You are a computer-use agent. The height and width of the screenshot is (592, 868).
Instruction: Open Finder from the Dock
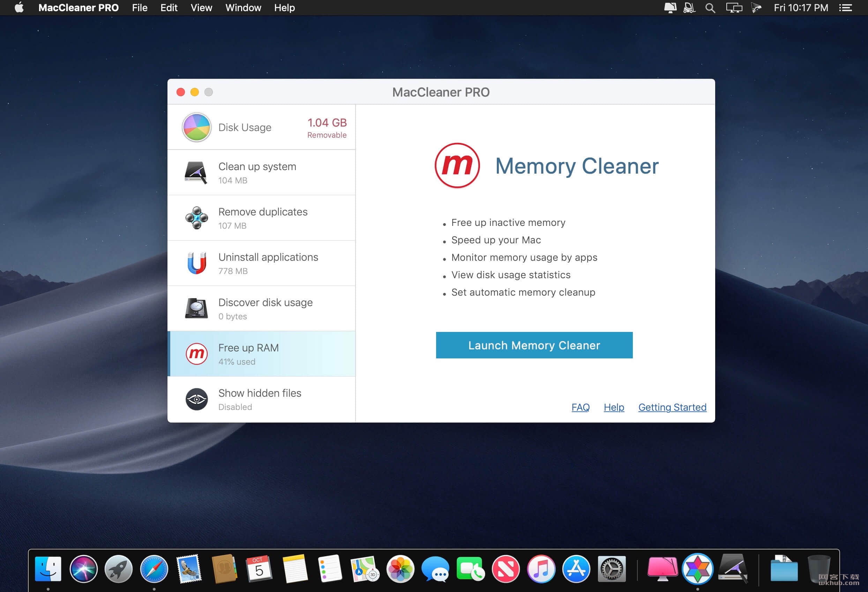pos(48,569)
